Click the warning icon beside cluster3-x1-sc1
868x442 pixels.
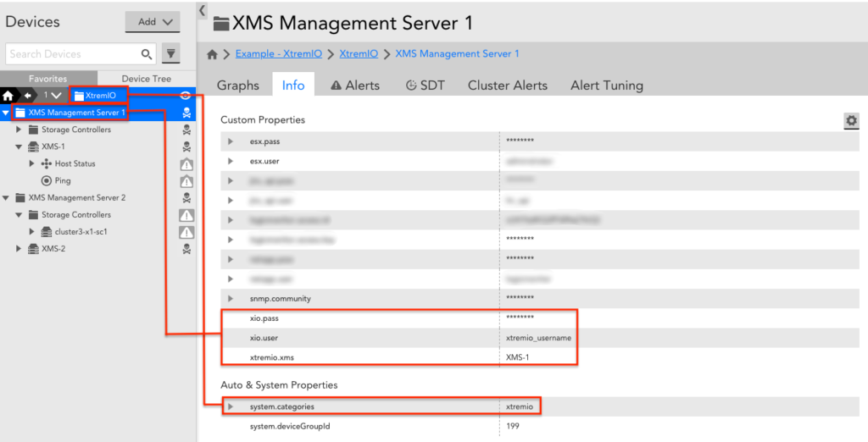click(186, 232)
